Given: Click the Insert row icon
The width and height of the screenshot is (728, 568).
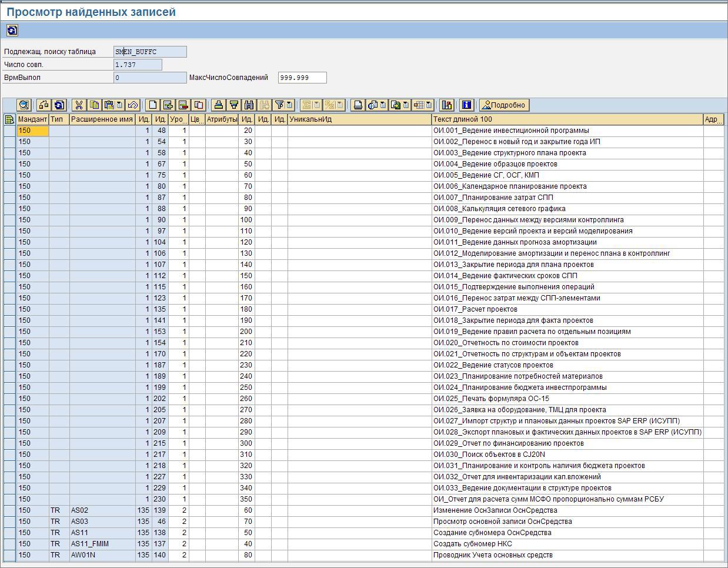Looking at the screenshot, I should pos(168,105).
